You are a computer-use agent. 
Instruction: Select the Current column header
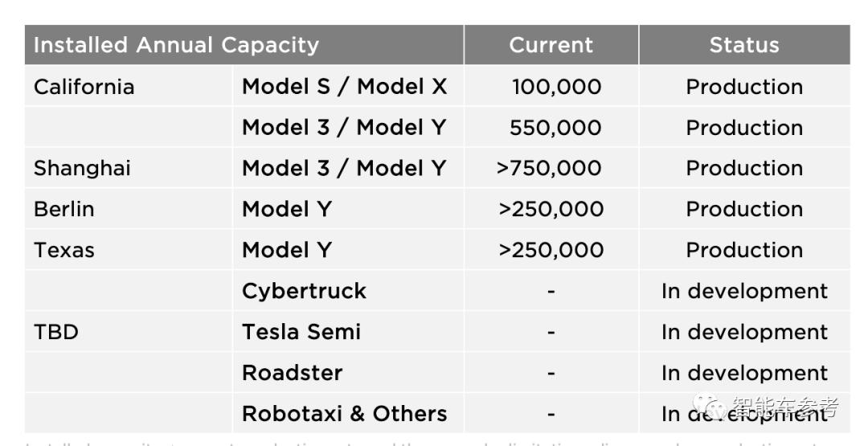[x=551, y=45]
